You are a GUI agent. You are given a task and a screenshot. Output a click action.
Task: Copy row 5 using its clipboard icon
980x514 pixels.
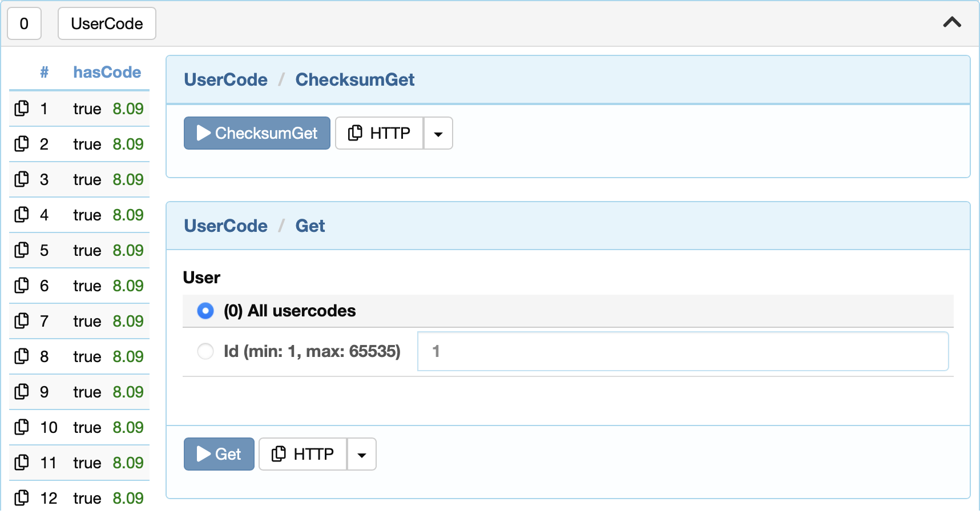coord(22,250)
